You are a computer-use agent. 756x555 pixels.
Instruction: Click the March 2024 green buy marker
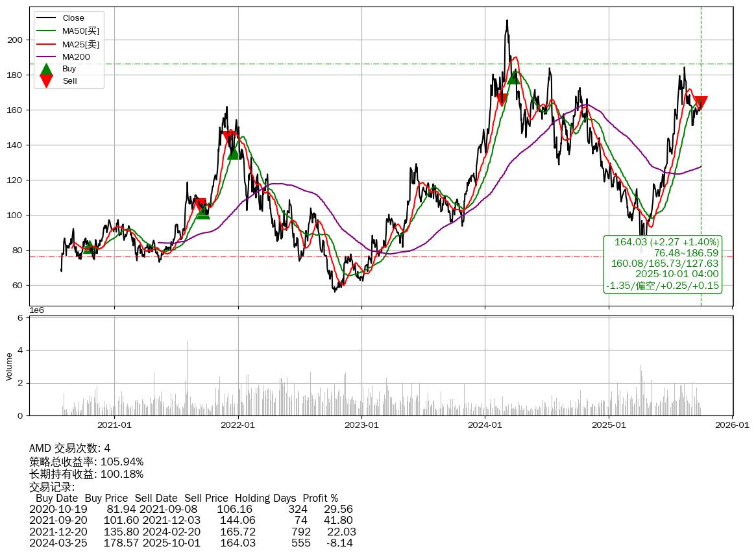(513, 77)
